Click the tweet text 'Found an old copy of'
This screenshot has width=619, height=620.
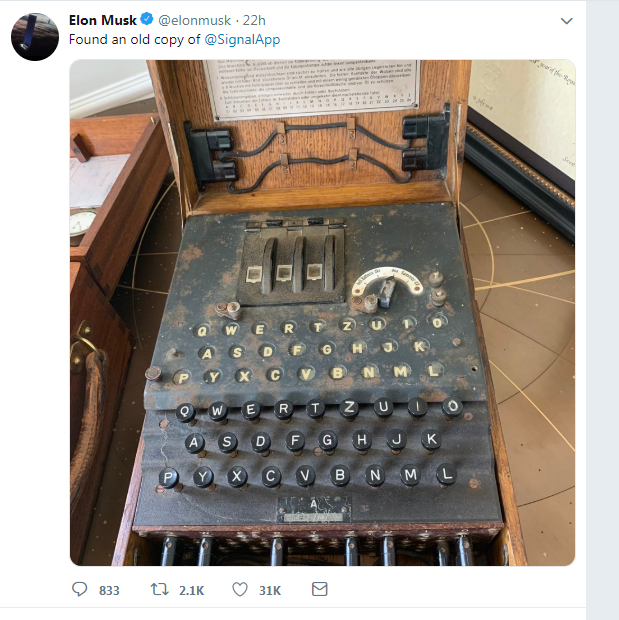tap(134, 40)
